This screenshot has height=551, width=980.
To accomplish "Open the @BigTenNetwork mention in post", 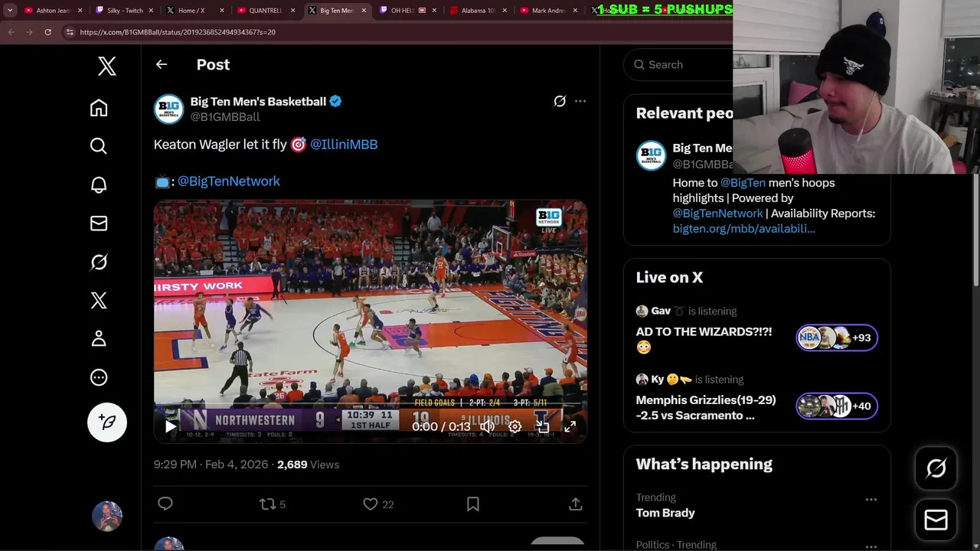I will click(229, 181).
